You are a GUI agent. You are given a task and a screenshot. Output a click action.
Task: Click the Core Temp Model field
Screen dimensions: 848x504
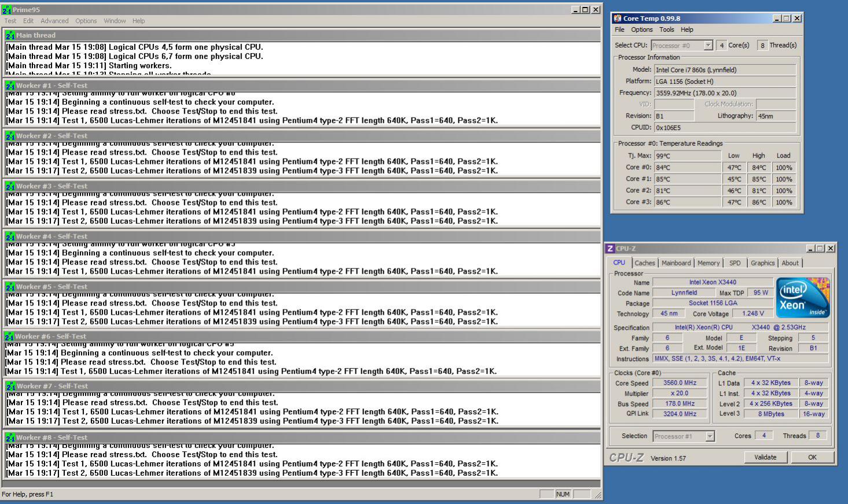click(x=725, y=70)
